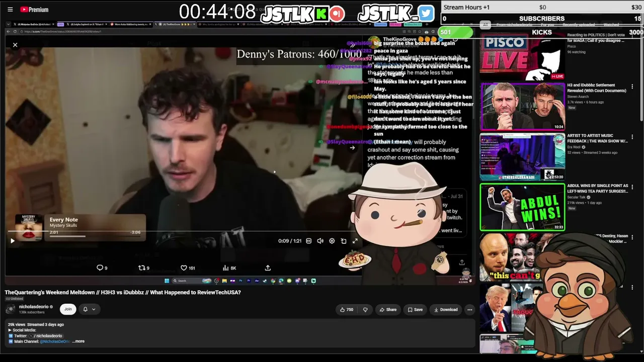
Task: Enter fullscreen on the X video
Action: [x=355, y=241]
